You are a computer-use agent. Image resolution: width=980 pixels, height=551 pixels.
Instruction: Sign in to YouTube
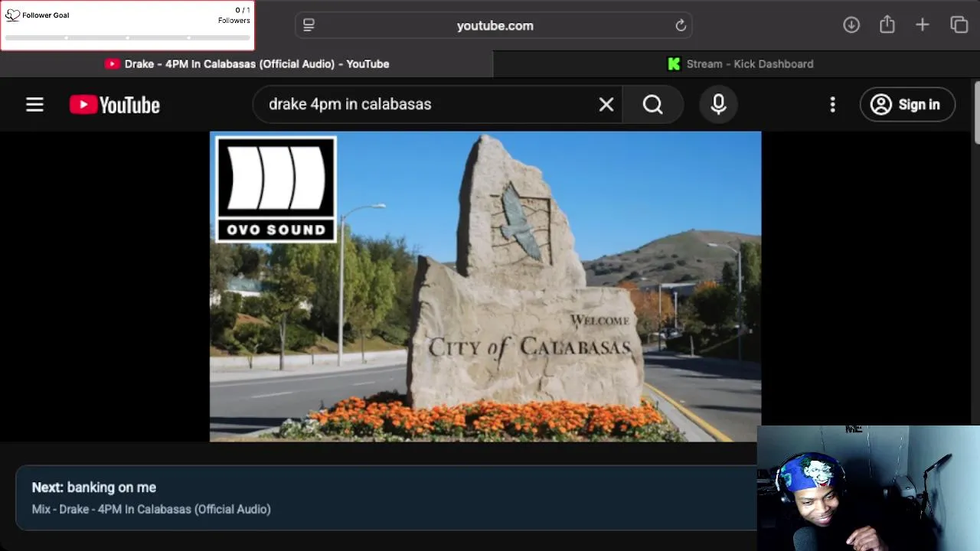click(907, 104)
